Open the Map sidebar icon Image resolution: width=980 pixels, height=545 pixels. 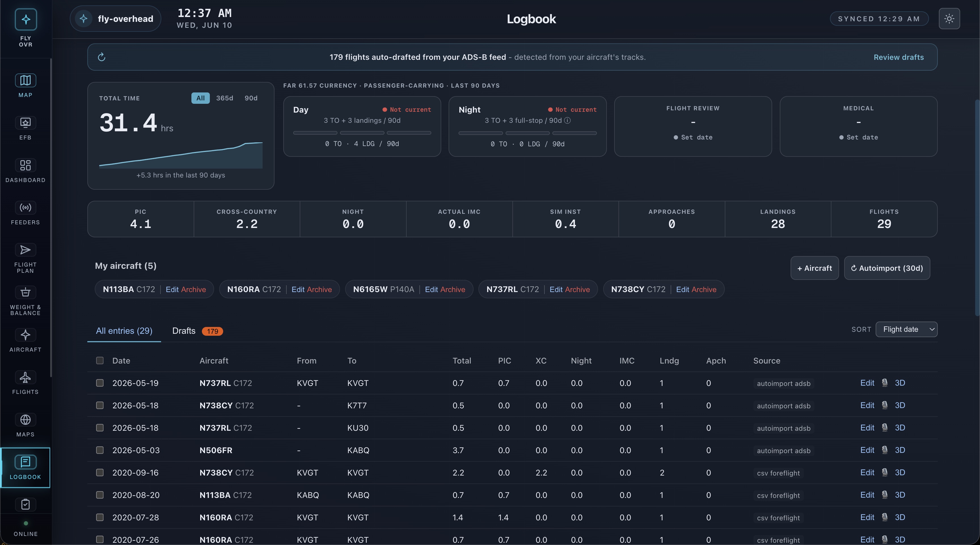(26, 80)
